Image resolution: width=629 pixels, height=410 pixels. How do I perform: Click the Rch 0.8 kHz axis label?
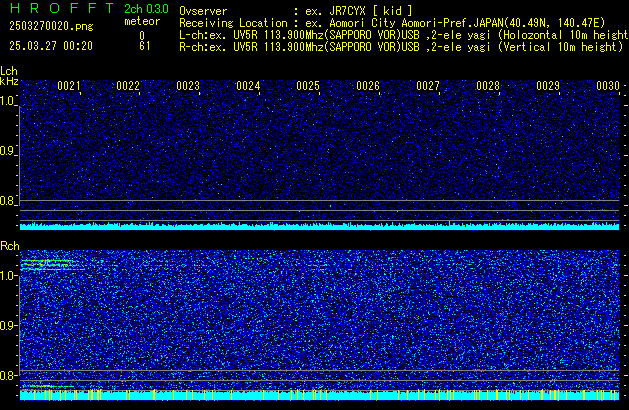[8, 375]
